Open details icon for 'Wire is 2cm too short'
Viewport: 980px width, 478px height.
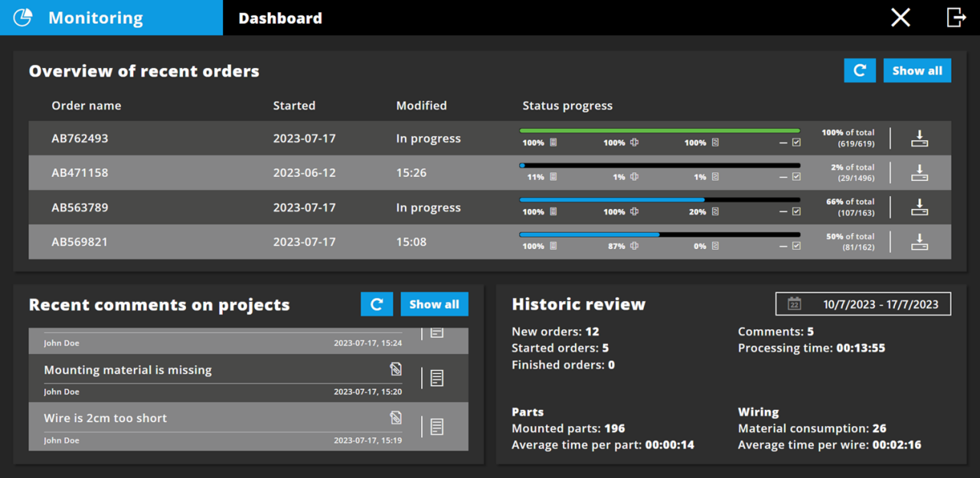(x=436, y=426)
